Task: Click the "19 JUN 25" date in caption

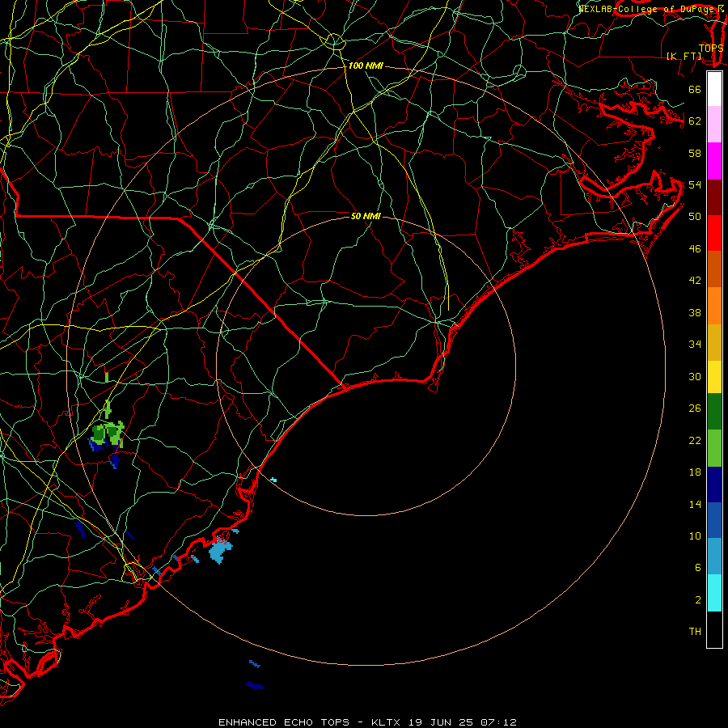Action: click(441, 722)
